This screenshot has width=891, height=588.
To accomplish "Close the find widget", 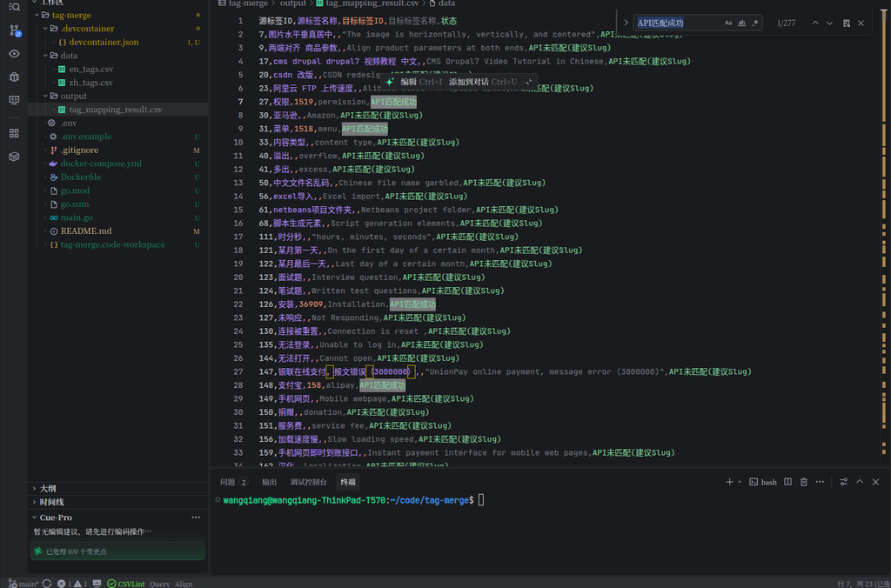I will 861,23.
